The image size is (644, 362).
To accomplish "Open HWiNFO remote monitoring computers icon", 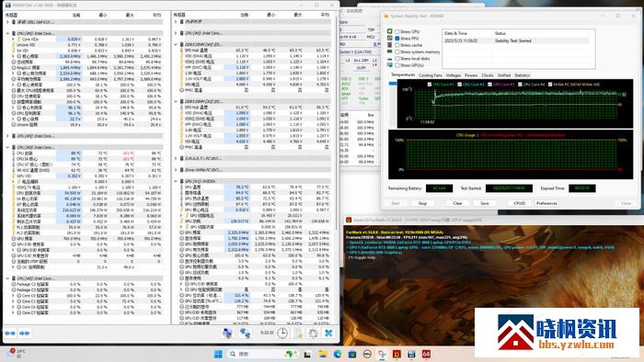I will coord(227,333).
